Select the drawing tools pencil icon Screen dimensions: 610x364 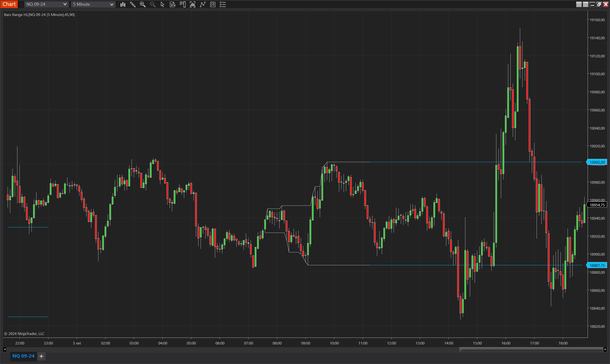pyautogui.click(x=133, y=4)
